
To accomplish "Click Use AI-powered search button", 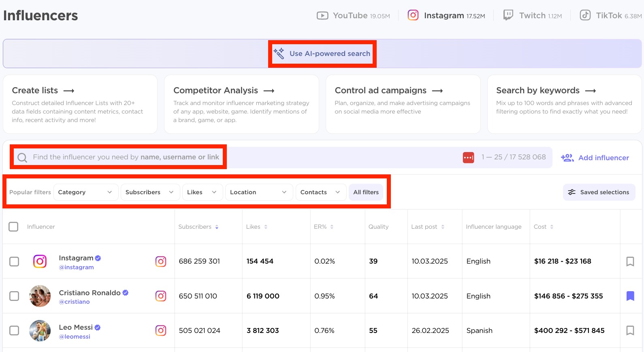I will 322,54.
